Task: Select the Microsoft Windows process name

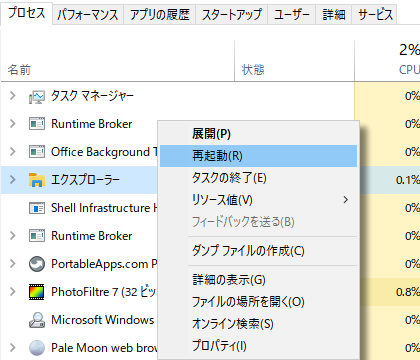Action: (x=103, y=320)
